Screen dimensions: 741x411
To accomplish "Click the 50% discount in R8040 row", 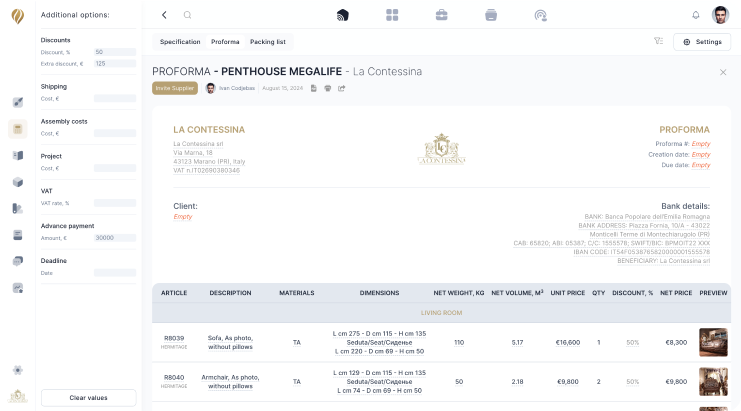I will (x=633, y=382).
